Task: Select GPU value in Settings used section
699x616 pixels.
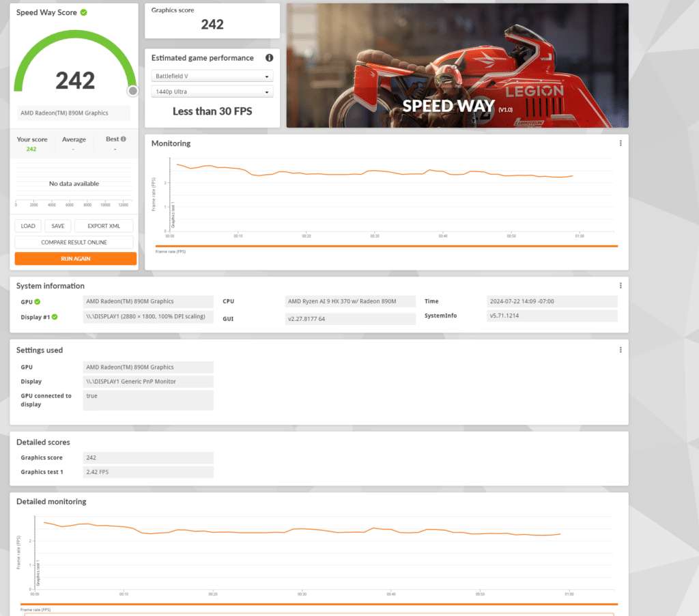Action: point(148,367)
